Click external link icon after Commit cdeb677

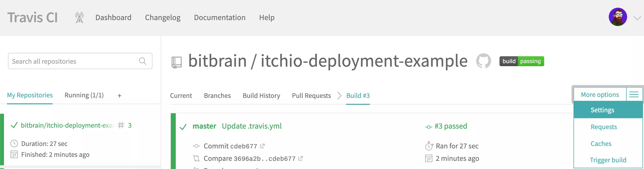click(262, 146)
